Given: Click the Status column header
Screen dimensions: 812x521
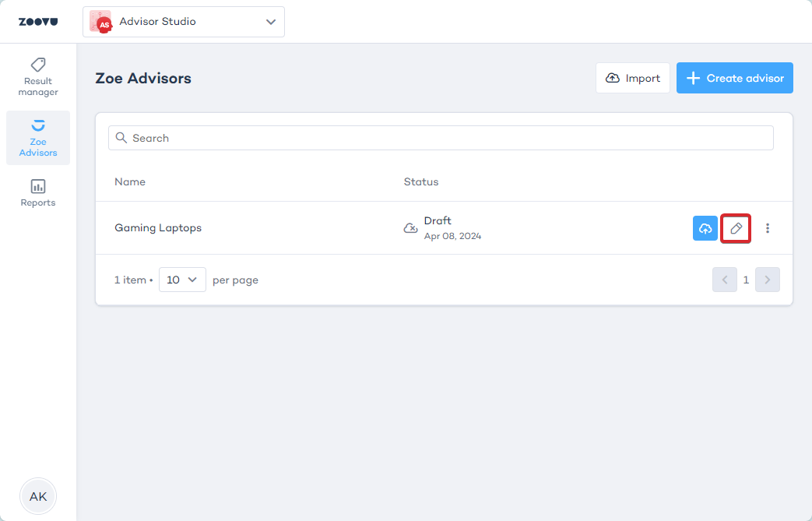Looking at the screenshot, I should pos(421,181).
